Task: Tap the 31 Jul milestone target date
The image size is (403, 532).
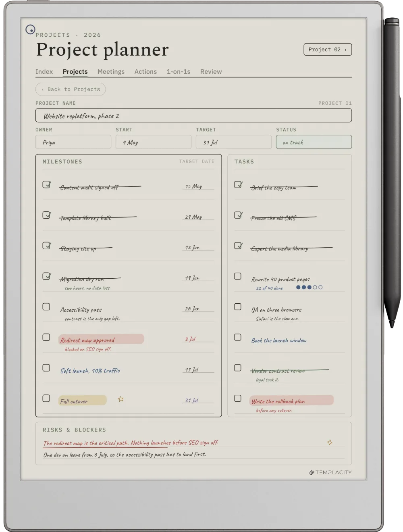Action: [192, 401]
